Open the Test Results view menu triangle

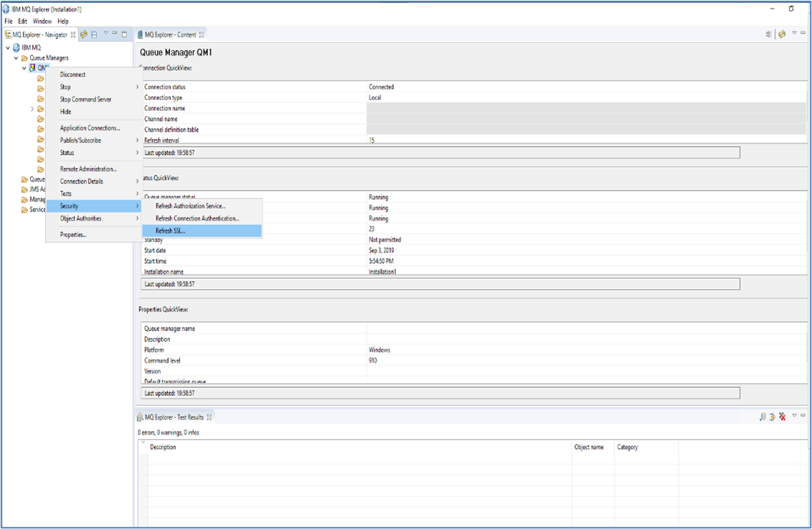[794, 415]
